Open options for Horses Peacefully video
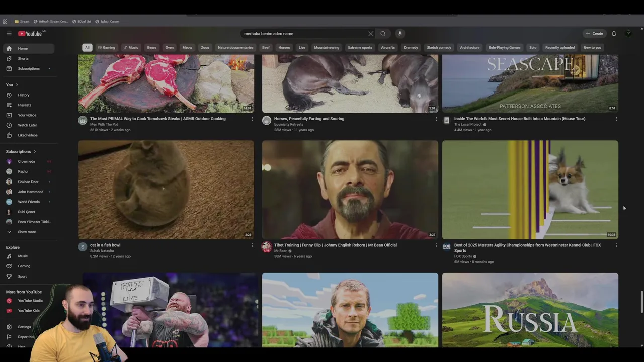 [436, 119]
